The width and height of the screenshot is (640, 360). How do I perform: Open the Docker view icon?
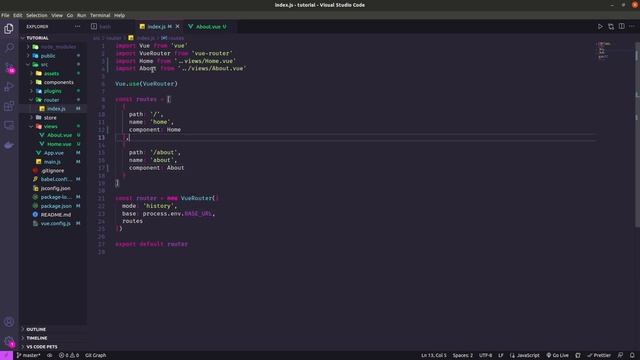coord(9,145)
